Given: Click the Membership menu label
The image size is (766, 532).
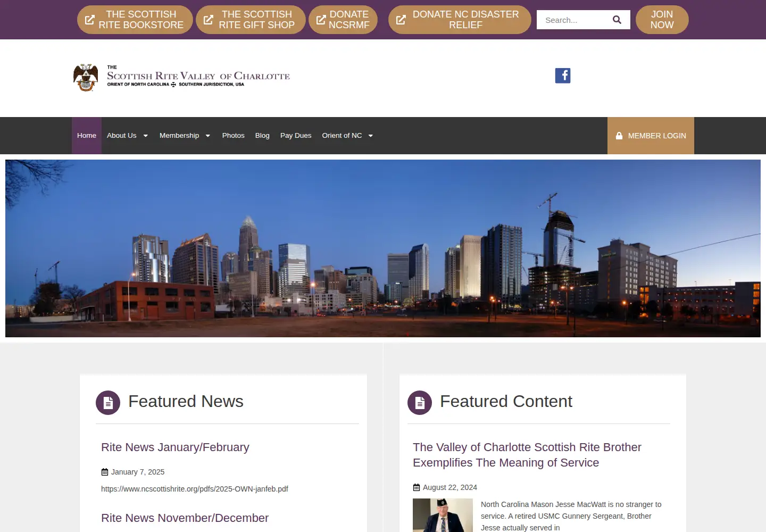Looking at the screenshot, I should [x=179, y=136].
